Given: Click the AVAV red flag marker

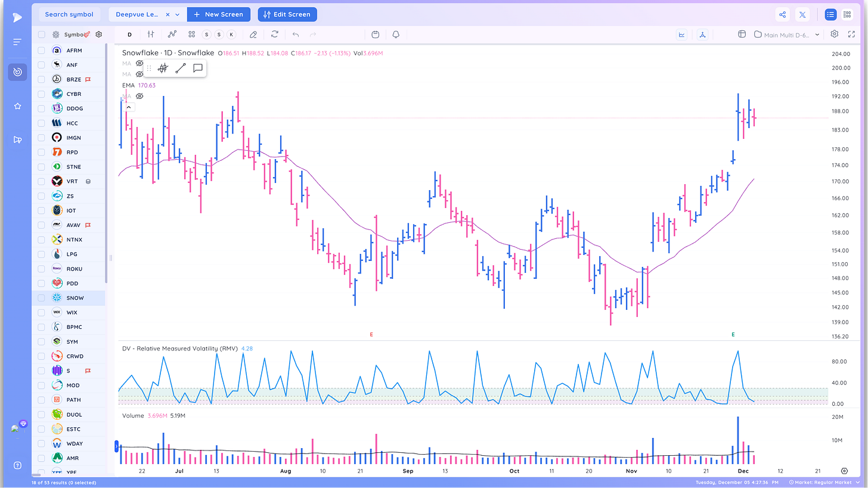Looking at the screenshot, I should click(x=88, y=225).
